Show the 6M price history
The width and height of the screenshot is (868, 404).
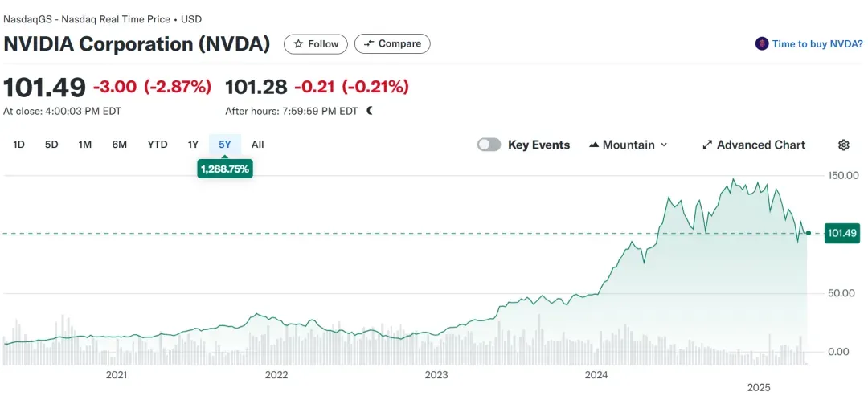(x=120, y=145)
